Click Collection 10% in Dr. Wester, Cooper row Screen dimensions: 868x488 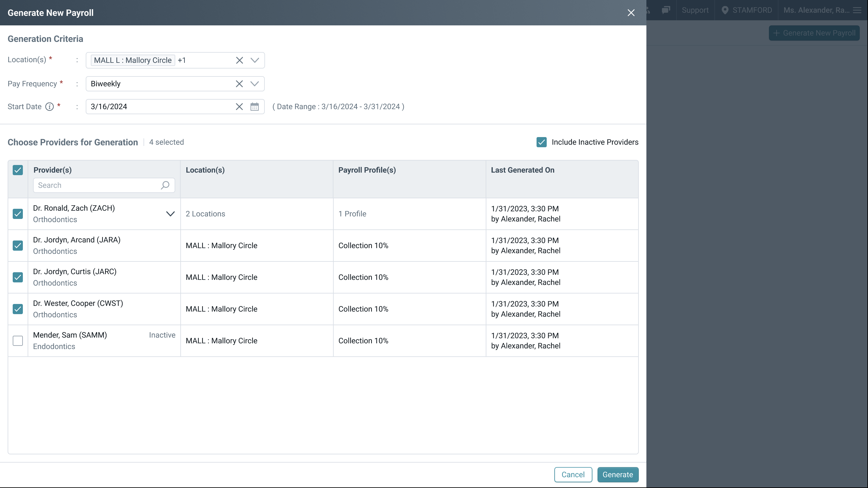click(x=363, y=309)
